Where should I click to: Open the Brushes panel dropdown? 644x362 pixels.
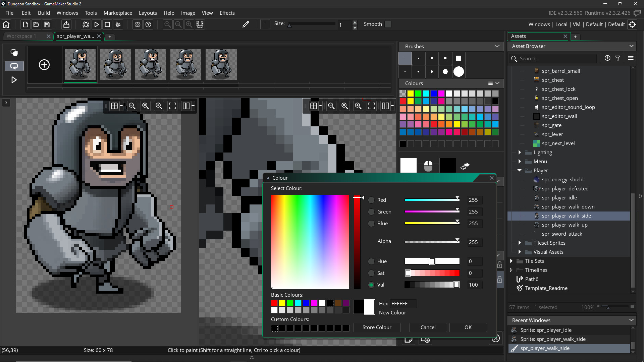click(x=497, y=46)
